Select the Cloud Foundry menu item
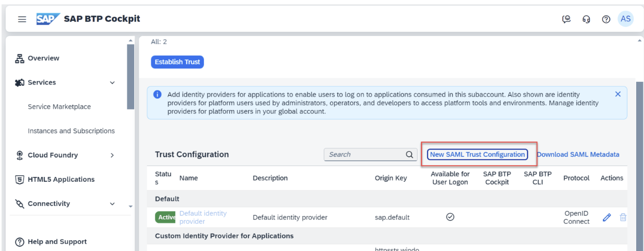 pos(53,155)
